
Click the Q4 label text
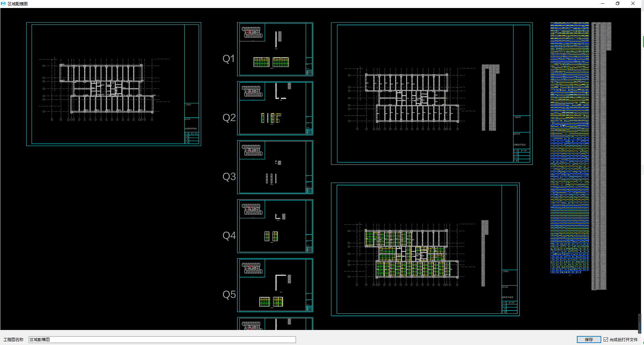click(x=229, y=236)
